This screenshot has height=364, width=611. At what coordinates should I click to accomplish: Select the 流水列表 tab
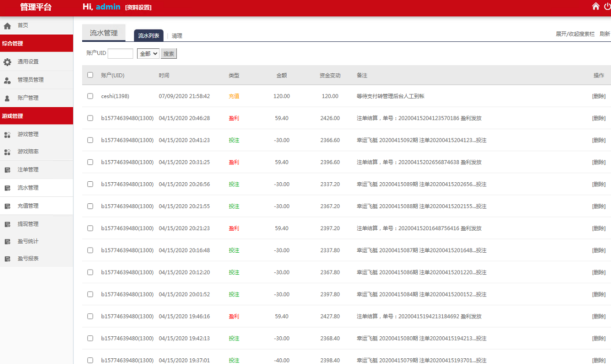pyautogui.click(x=149, y=36)
